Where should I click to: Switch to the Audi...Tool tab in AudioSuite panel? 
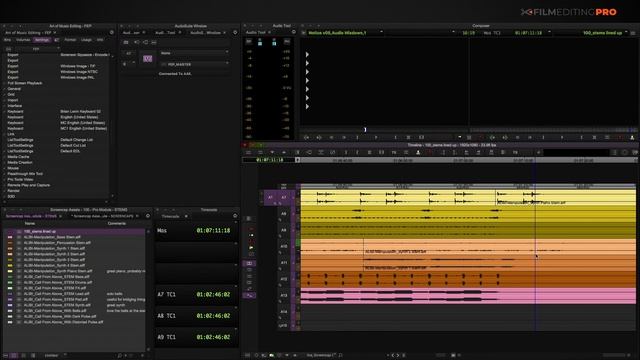click(x=165, y=33)
